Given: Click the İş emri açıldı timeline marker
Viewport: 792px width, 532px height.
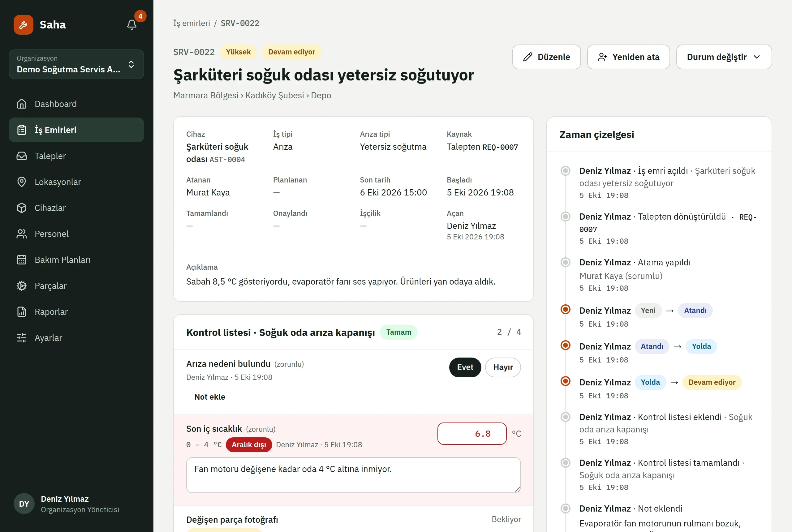Looking at the screenshot, I should point(565,170).
